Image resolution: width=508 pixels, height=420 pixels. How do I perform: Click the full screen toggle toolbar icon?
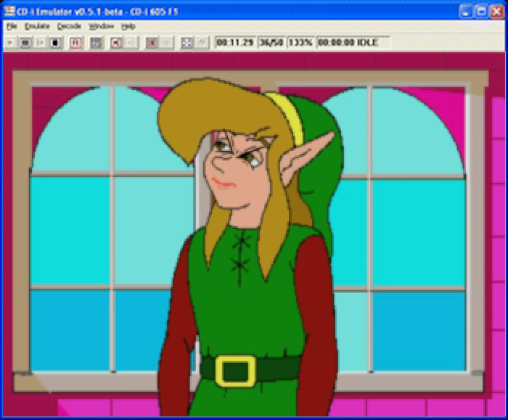[x=187, y=43]
